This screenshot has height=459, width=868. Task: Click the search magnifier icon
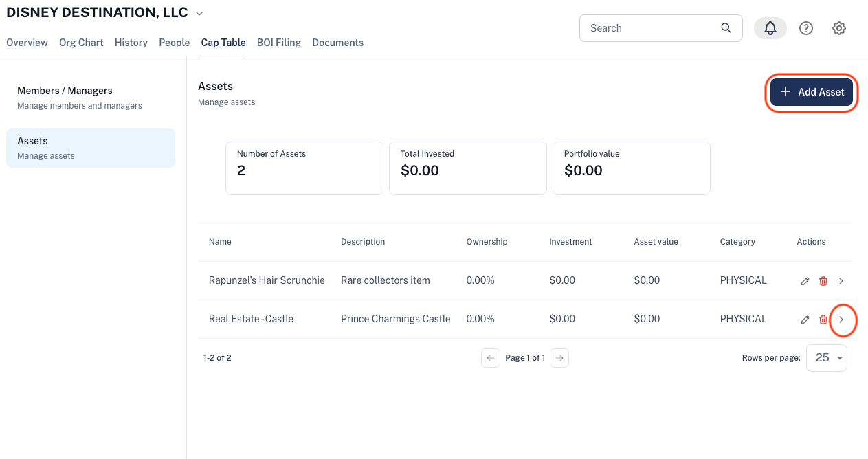(726, 28)
